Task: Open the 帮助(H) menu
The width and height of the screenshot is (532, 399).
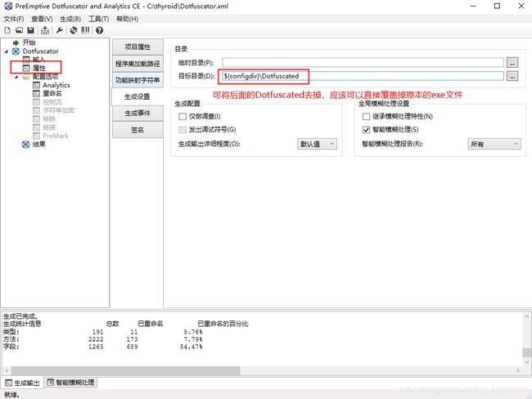Action: pyautogui.click(x=127, y=19)
